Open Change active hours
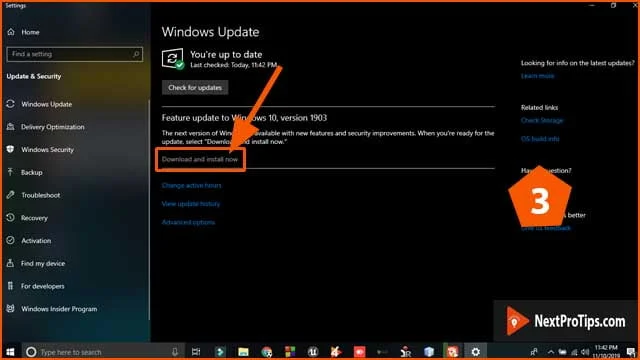This screenshot has height=360, width=640. (x=191, y=185)
